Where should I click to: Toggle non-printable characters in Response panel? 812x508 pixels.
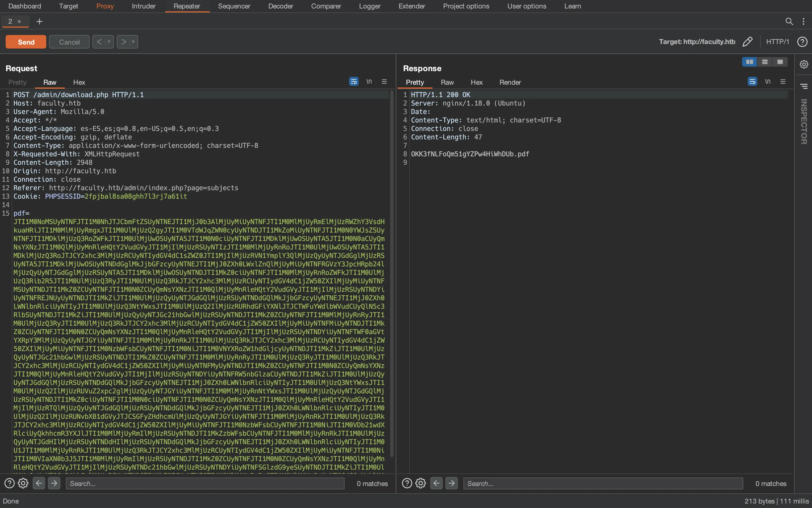(768, 81)
